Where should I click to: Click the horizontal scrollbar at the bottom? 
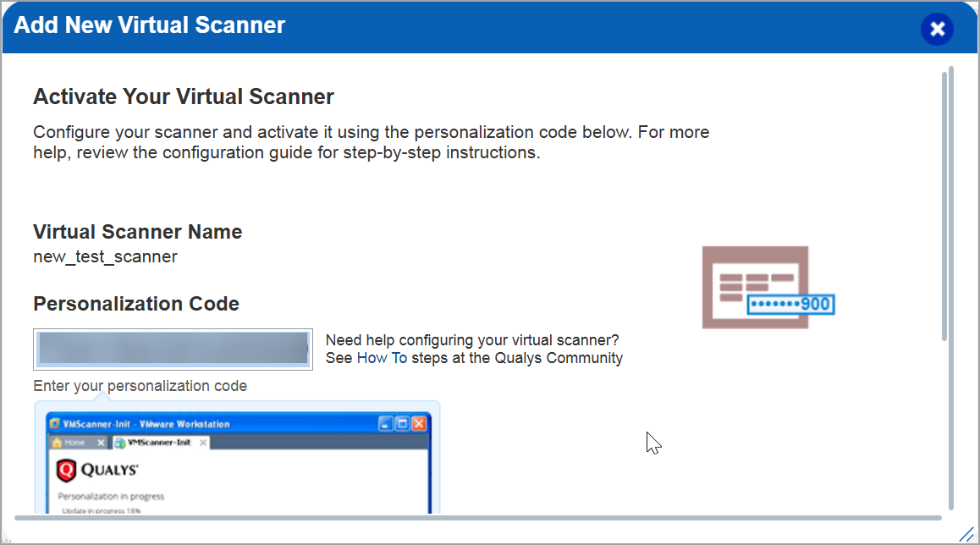tap(478, 518)
